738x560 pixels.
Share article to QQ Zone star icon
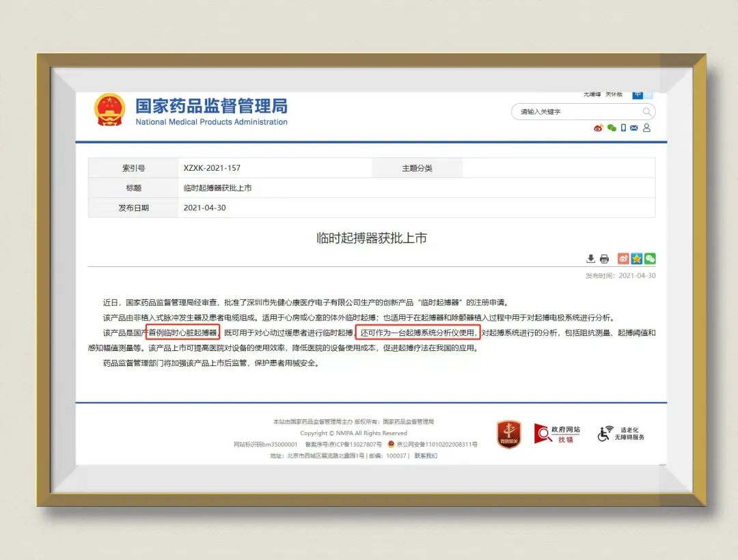(637, 259)
